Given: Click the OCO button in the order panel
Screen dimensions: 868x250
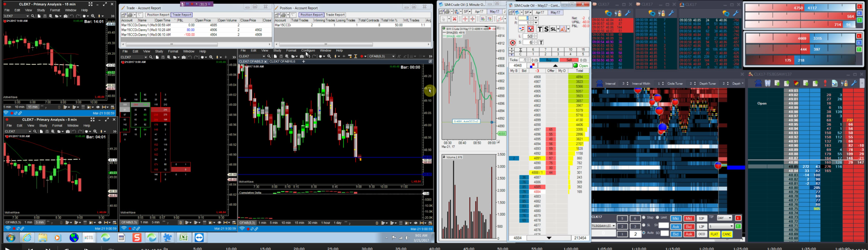Looking at the screenshot, I should pyautogui.click(x=702, y=234).
